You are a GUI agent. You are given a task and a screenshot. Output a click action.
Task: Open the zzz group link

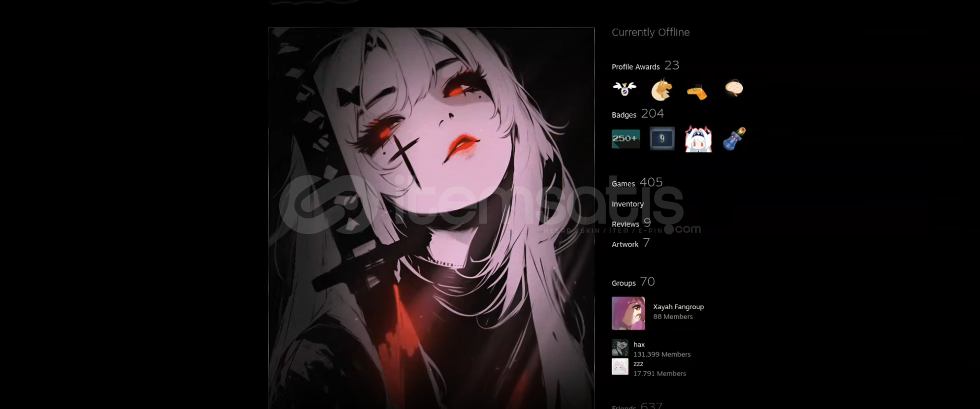coord(638,364)
